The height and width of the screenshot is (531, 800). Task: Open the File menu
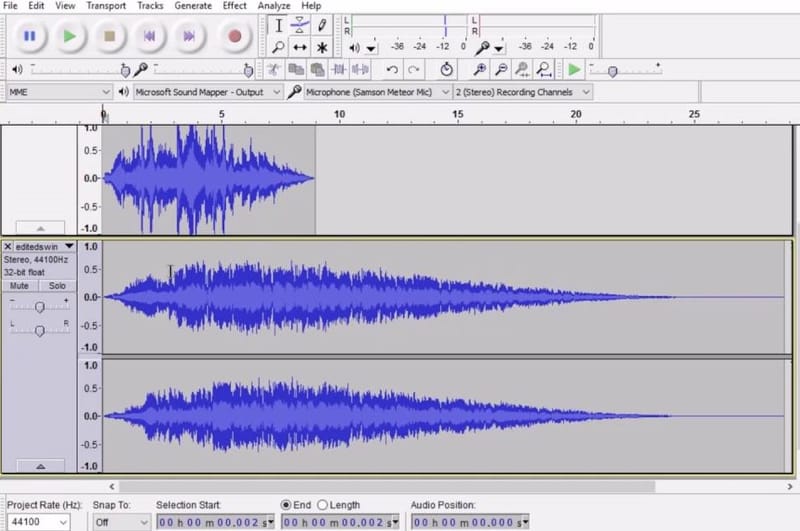[x=10, y=6]
